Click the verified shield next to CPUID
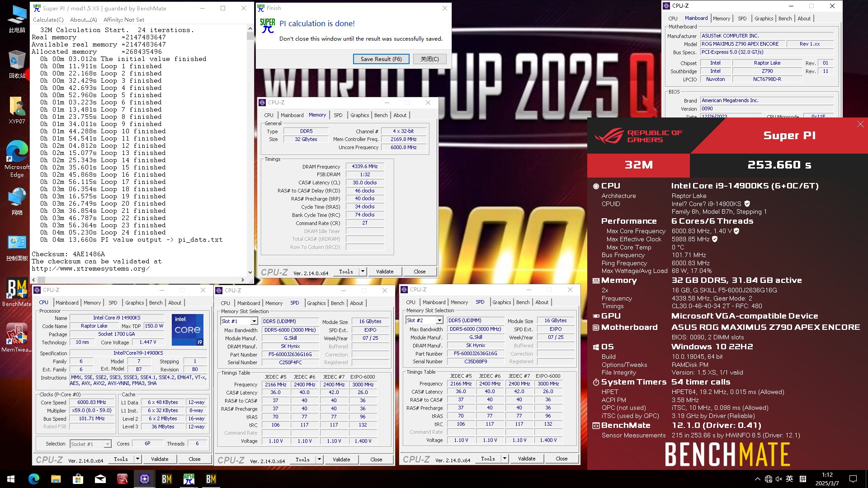Screen dimensions: 868x488 (x=747, y=204)
